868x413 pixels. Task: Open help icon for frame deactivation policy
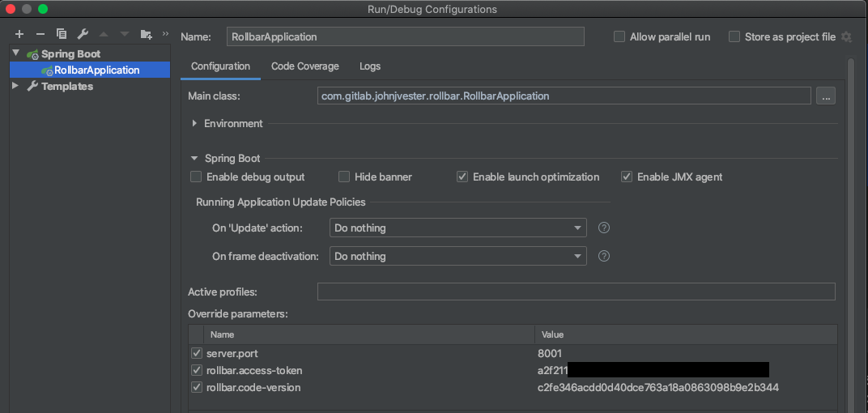pyautogui.click(x=603, y=256)
